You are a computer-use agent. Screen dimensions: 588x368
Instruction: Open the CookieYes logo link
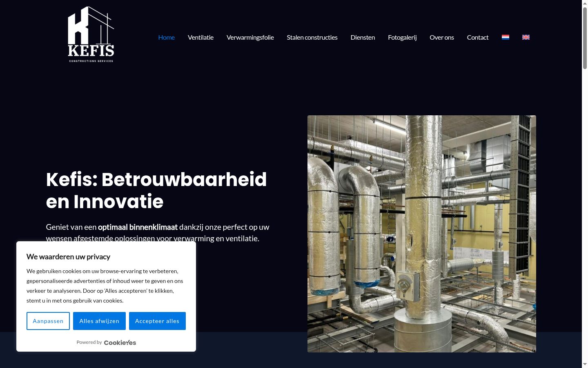(x=120, y=343)
